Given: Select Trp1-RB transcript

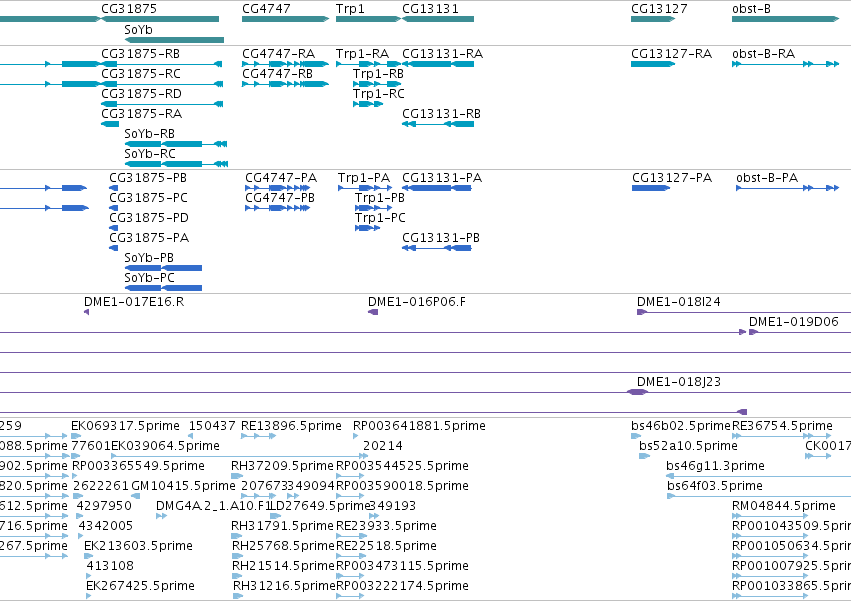Looking at the screenshot, I should (x=377, y=84).
